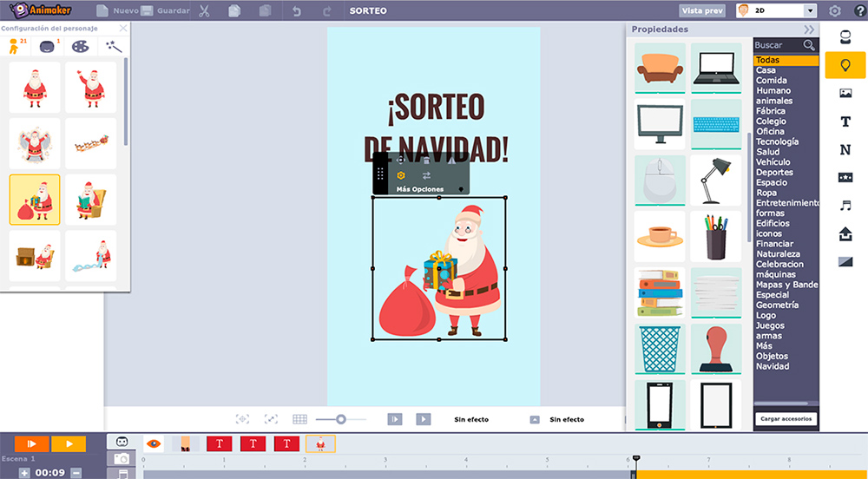Undo the last action
This screenshot has height=479, width=868.
point(297,11)
